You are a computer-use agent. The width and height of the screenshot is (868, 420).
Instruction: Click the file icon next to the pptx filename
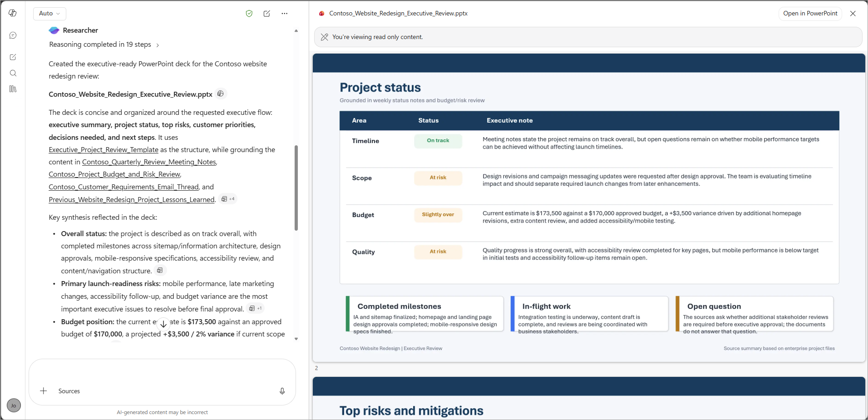point(221,94)
